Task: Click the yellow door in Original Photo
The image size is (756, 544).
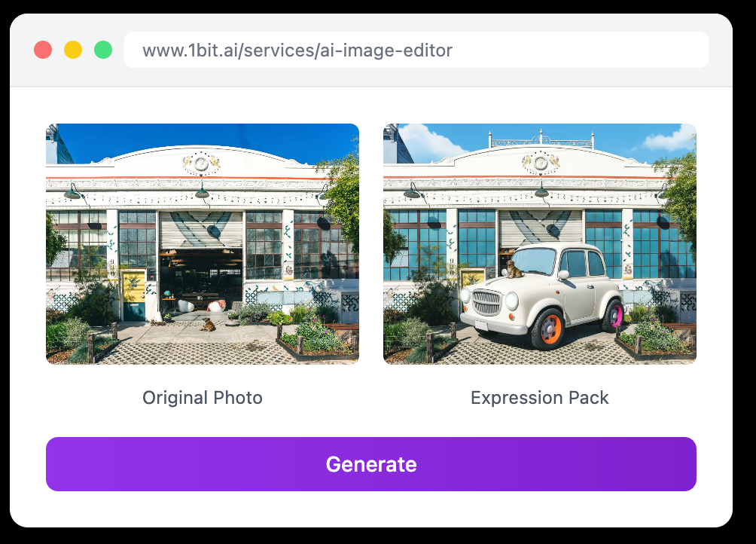Action: pyautogui.click(x=133, y=295)
